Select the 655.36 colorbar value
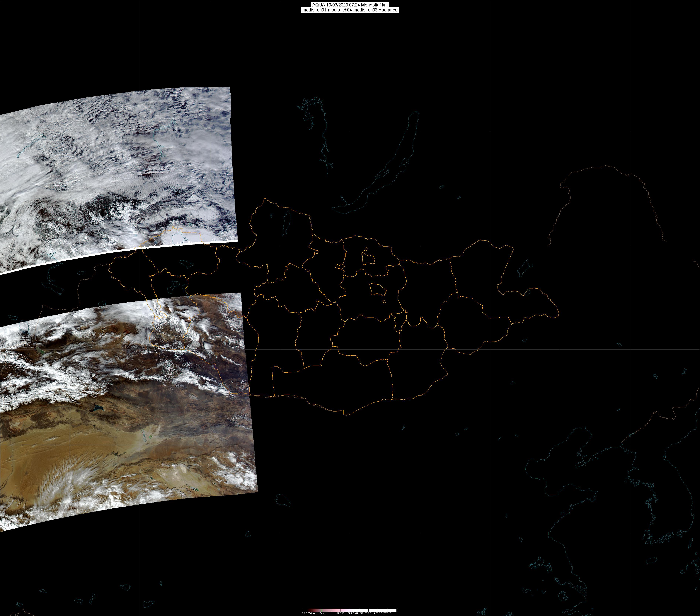Screen dimensions: 700x616 point(378,613)
